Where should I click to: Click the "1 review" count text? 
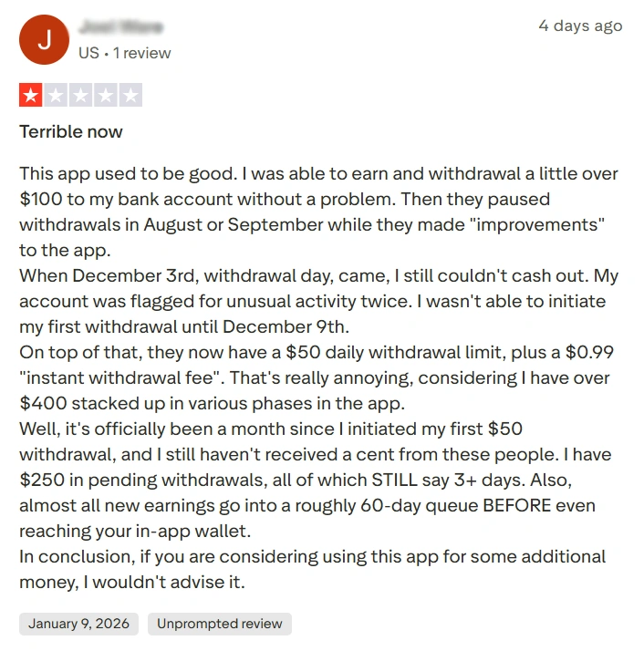(x=140, y=53)
